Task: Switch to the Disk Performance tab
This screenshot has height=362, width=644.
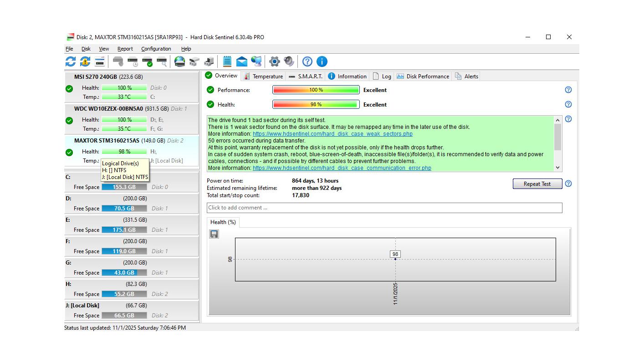Action: click(423, 76)
